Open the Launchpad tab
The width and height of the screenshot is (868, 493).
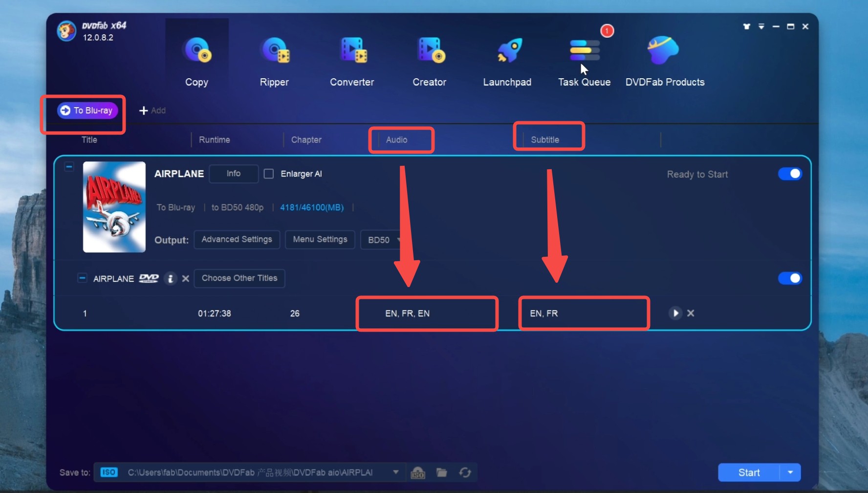tap(507, 62)
